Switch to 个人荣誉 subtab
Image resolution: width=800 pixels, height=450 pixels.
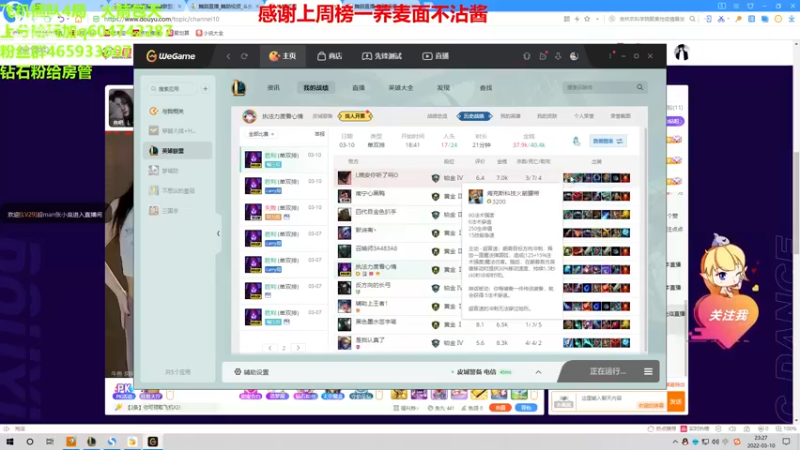tap(584, 116)
